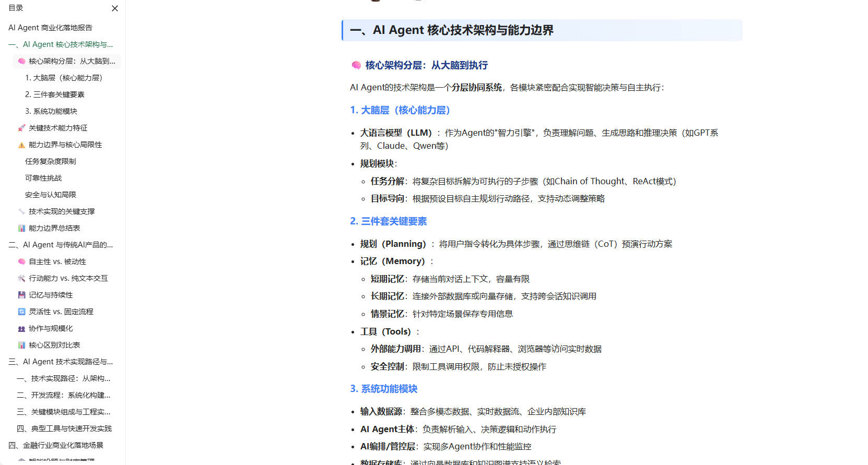Jump to 四、金融行业商业化落地场景 section
Image resolution: width=868 pixels, height=465 pixels.
(56, 445)
